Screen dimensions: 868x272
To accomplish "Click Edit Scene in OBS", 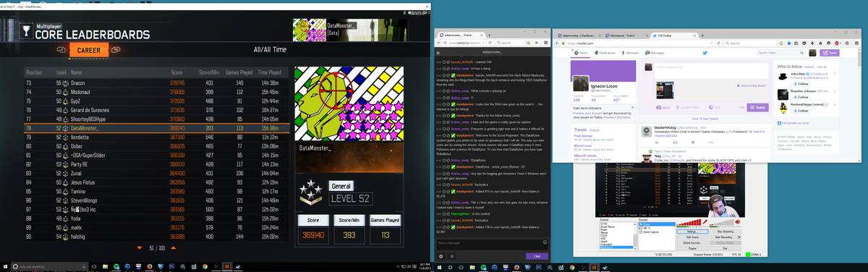I will [692, 237].
